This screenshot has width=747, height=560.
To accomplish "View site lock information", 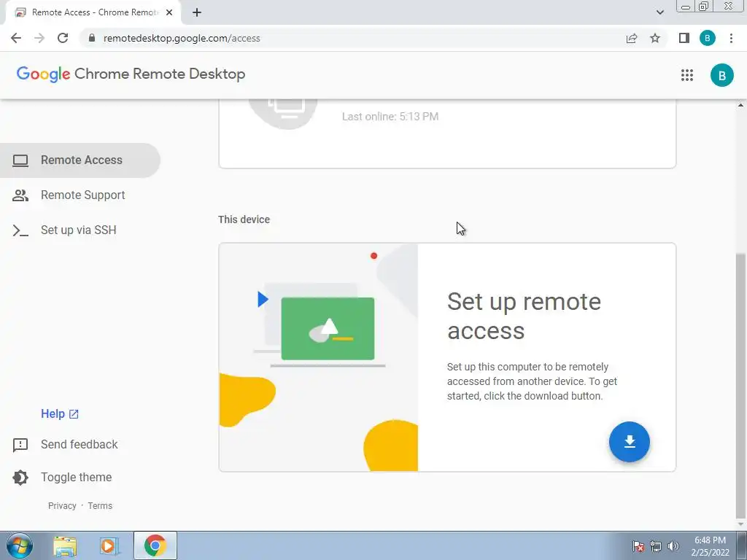I will [92, 38].
